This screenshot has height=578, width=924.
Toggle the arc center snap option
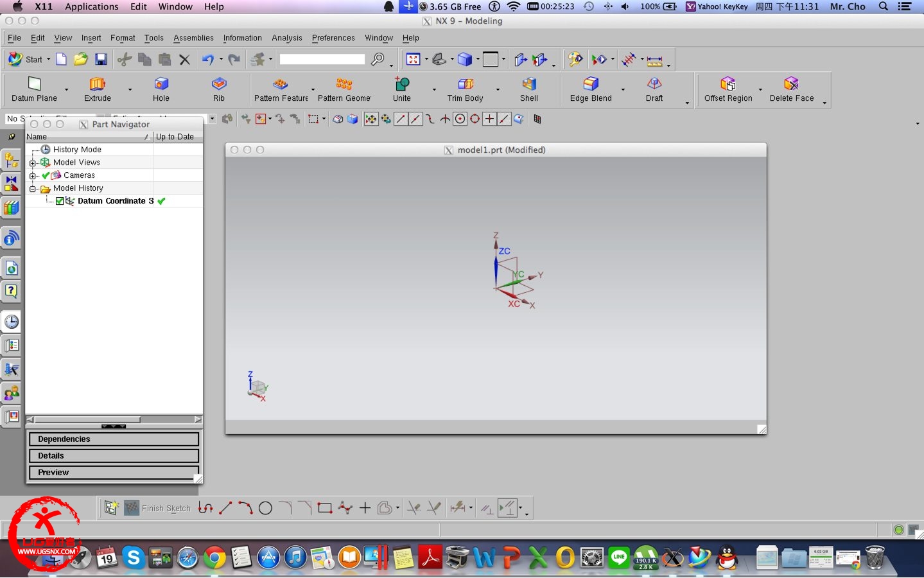pos(460,119)
